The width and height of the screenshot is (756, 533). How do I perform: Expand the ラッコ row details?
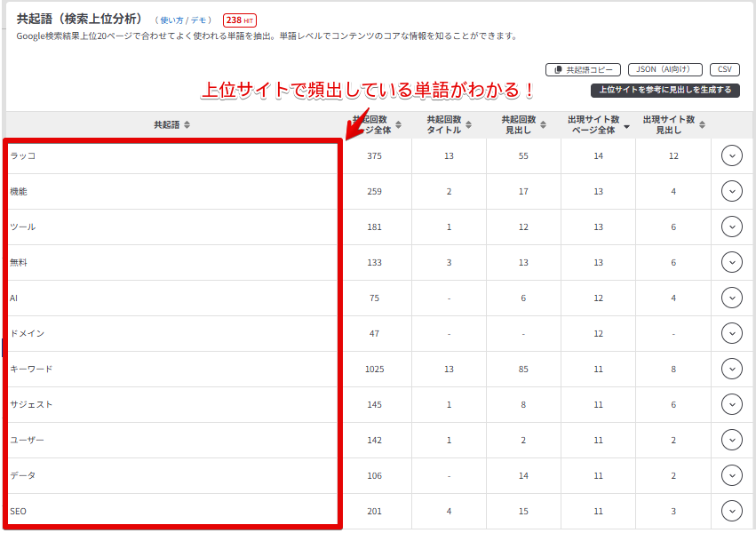tap(731, 155)
